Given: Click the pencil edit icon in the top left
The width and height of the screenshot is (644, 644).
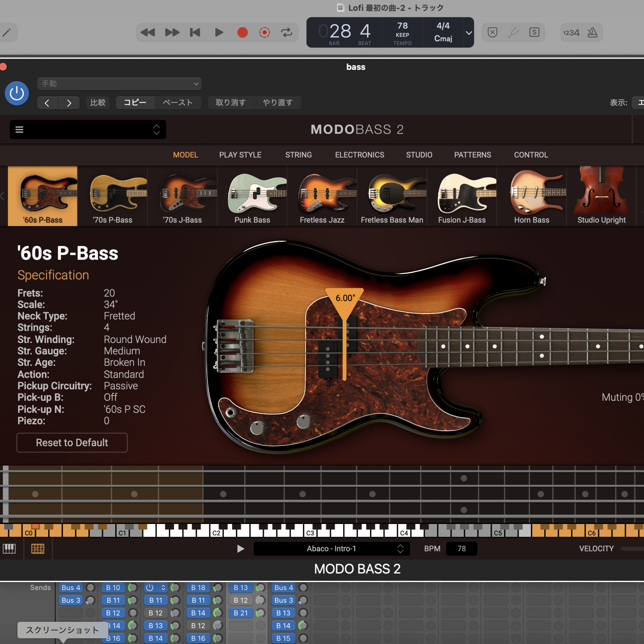Looking at the screenshot, I should tap(7, 32).
